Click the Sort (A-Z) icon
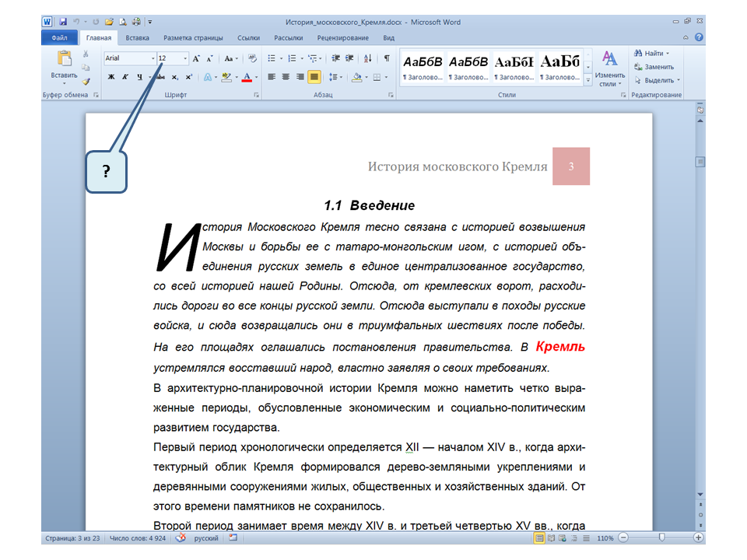 click(x=367, y=58)
